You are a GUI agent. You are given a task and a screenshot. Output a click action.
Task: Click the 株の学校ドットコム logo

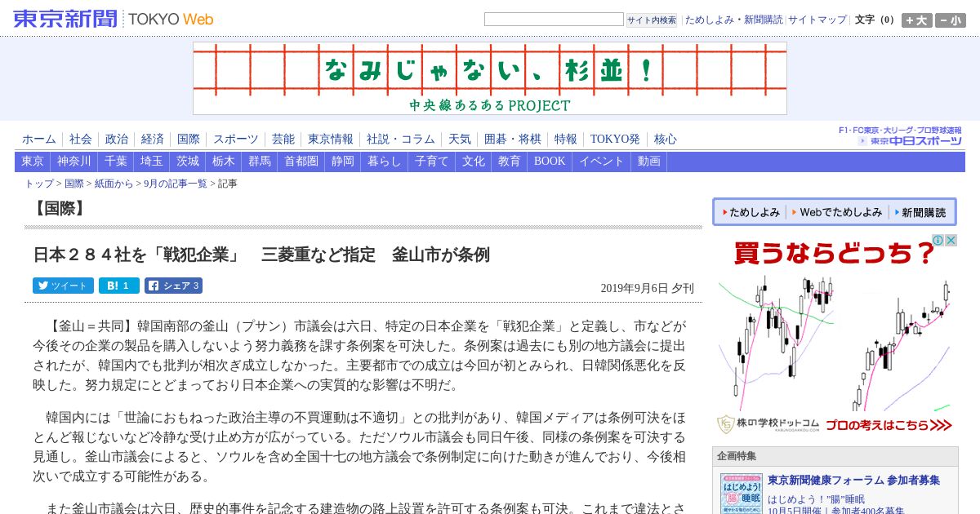click(768, 425)
